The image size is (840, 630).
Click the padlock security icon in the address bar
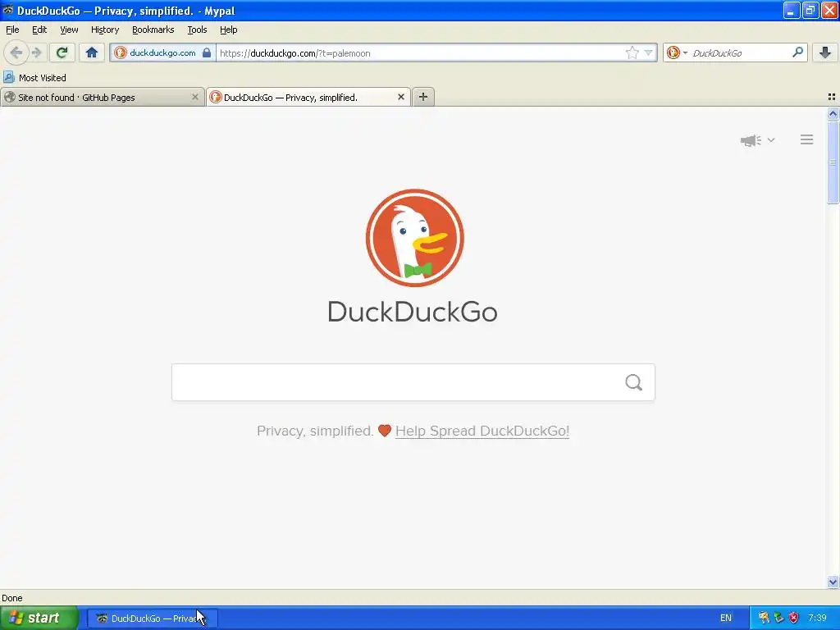pyautogui.click(x=207, y=52)
